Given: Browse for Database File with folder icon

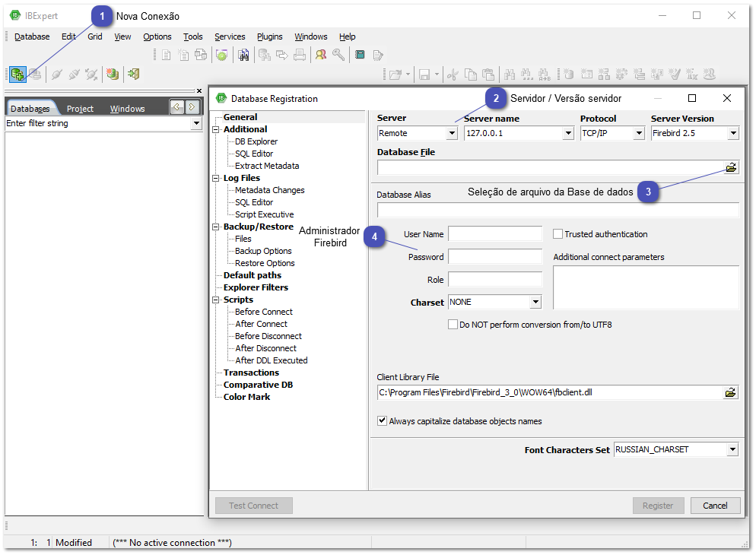Looking at the screenshot, I should click(730, 168).
